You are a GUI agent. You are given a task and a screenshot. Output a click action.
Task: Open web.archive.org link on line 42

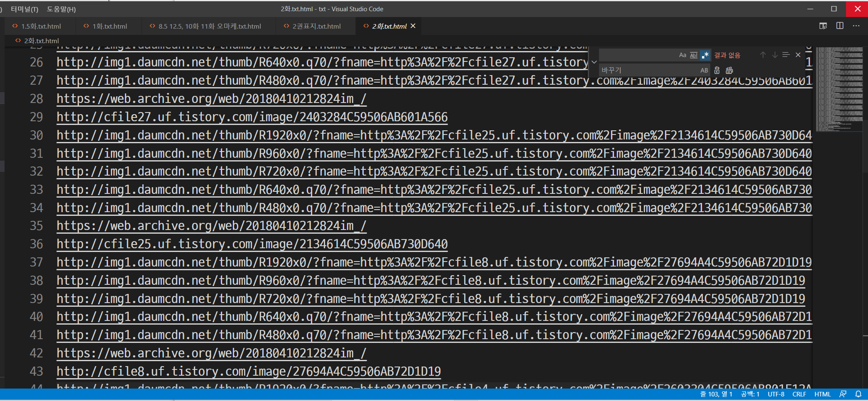pos(211,353)
